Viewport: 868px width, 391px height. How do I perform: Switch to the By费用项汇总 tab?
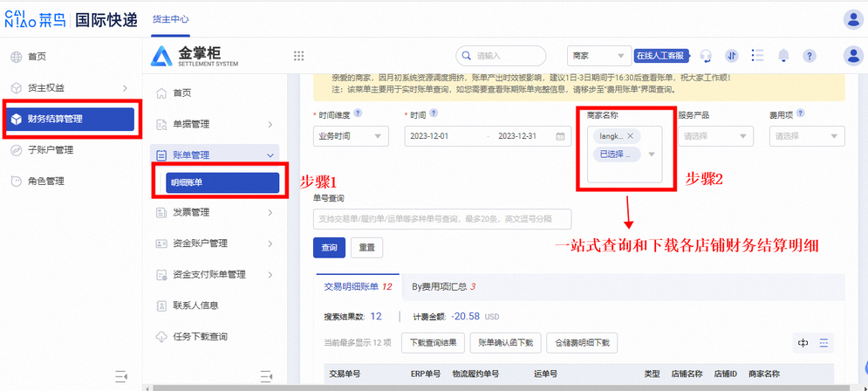(444, 287)
